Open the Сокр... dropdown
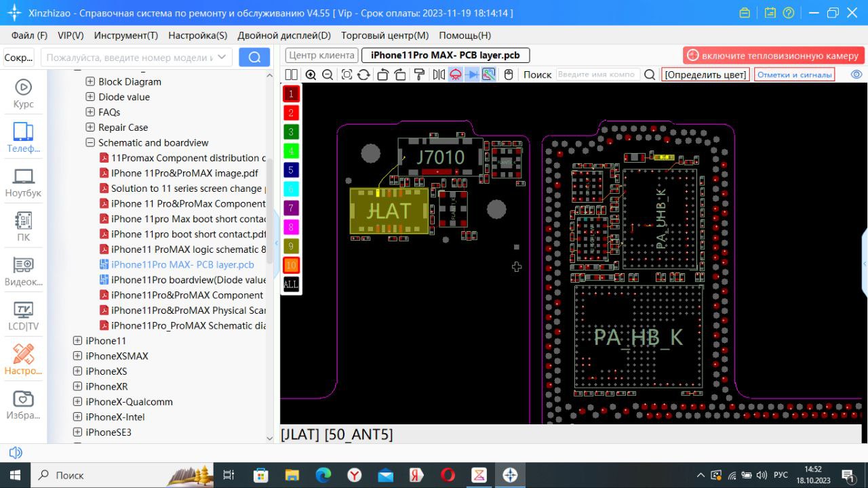 tap(19, 58)
